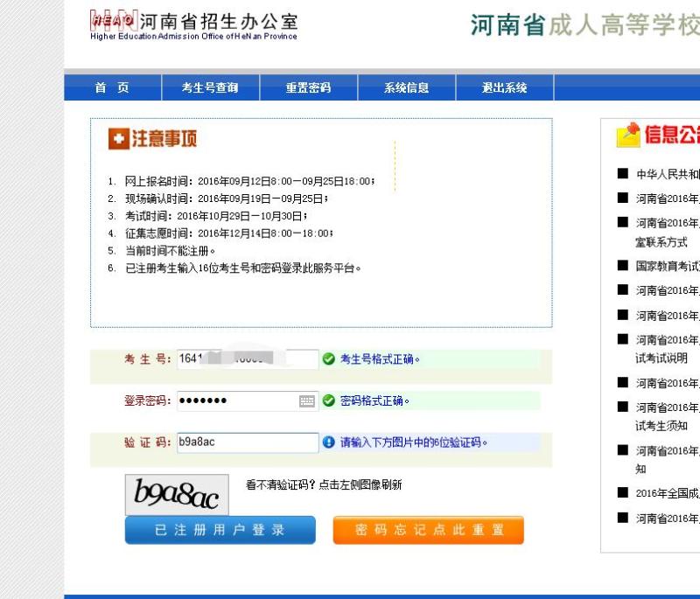Focus the 考生号 input field
This screenshot has width=700, height=599.
pyautogui.click(x=248, y=359)
